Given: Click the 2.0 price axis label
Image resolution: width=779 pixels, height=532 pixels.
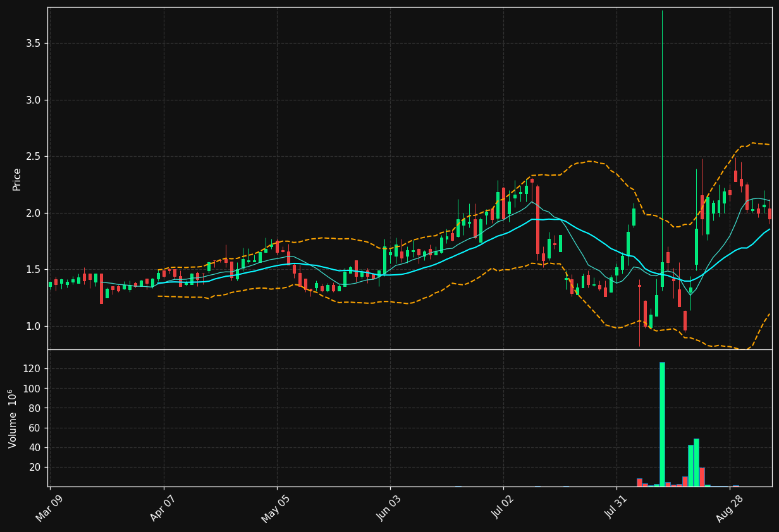Looking at the screenshot, I should pyautogui.click(x=33, y=213).
